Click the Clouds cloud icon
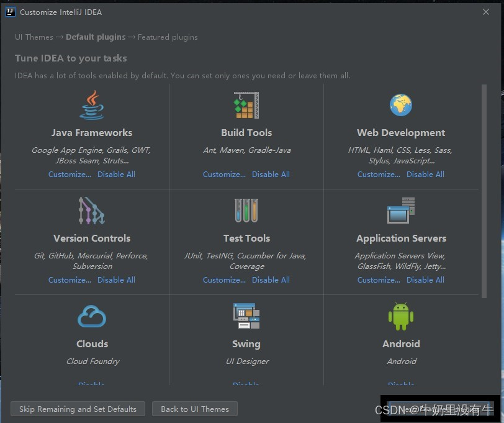This screenshot has width=504, height=423. click(x=92, y=316)
